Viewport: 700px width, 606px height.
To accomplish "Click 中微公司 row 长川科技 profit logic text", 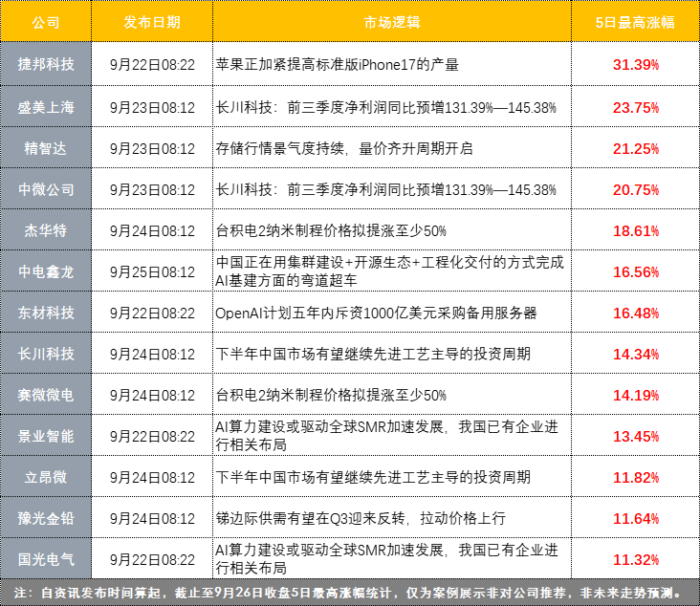I will tap(385, 189).
